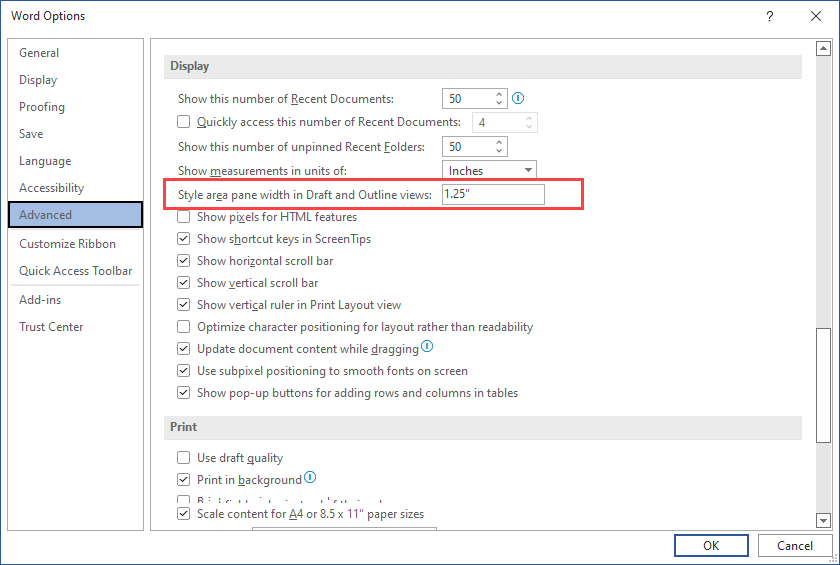Uncheck Show vertical ruler in Print Layout view

(x=183, y=304)
